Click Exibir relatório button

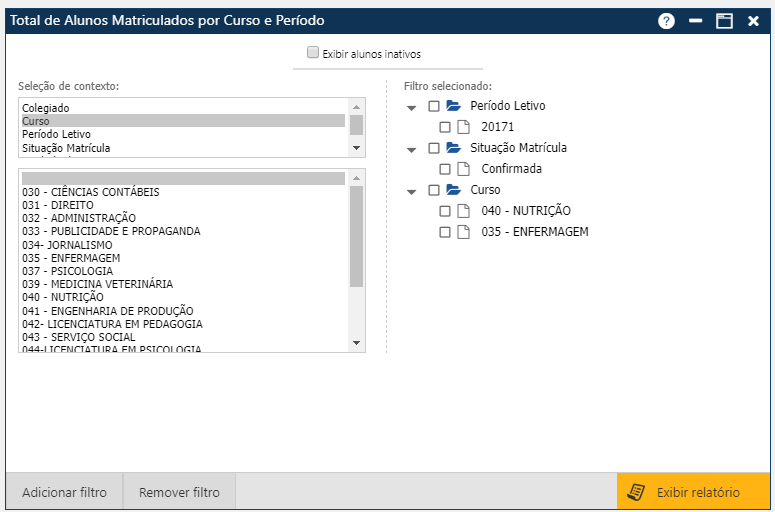693,492
